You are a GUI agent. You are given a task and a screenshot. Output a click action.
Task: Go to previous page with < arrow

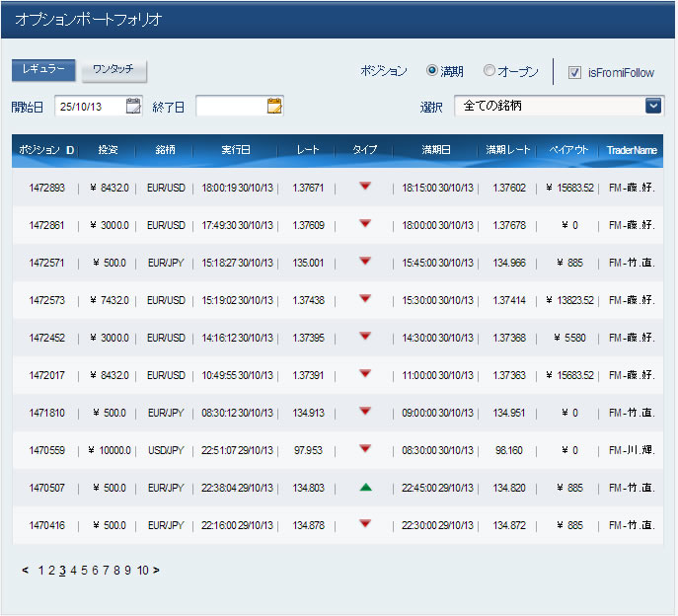click(25, 571)
